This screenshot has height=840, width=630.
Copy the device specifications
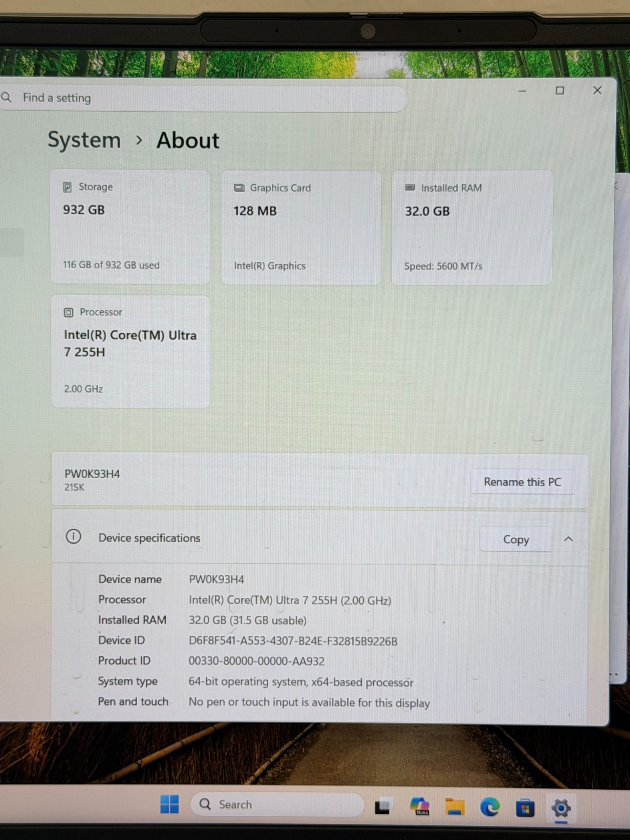tap(516, 540)
